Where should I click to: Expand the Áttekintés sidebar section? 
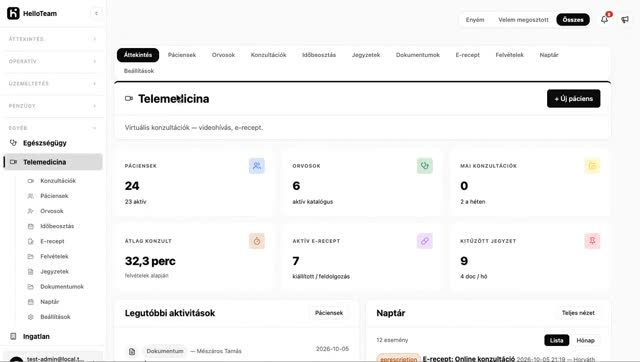pos(52,39)
